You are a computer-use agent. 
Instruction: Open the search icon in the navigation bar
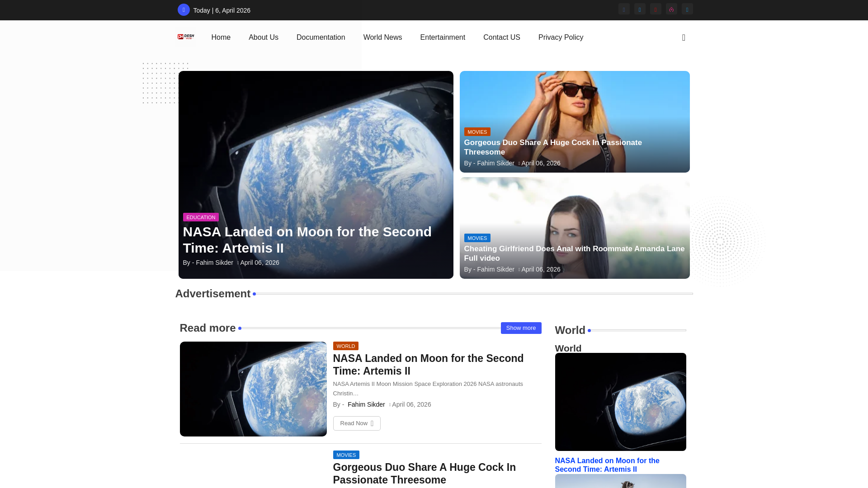(684, 38)
